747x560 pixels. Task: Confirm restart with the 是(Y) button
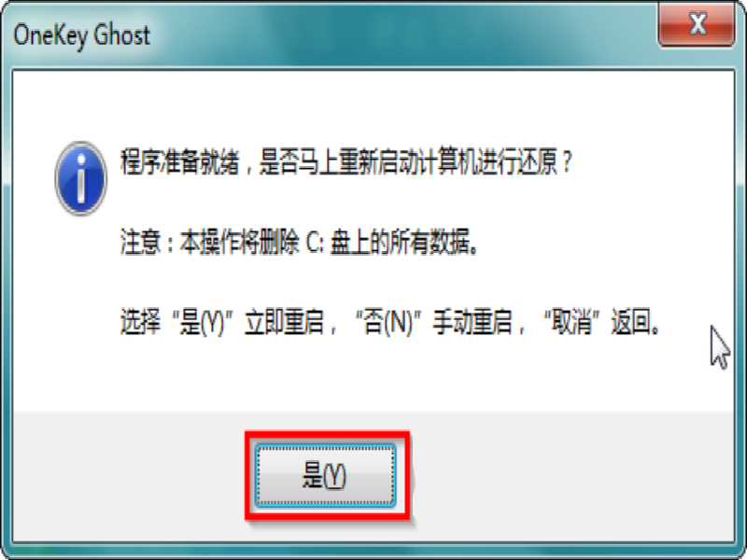click(325, 475)
